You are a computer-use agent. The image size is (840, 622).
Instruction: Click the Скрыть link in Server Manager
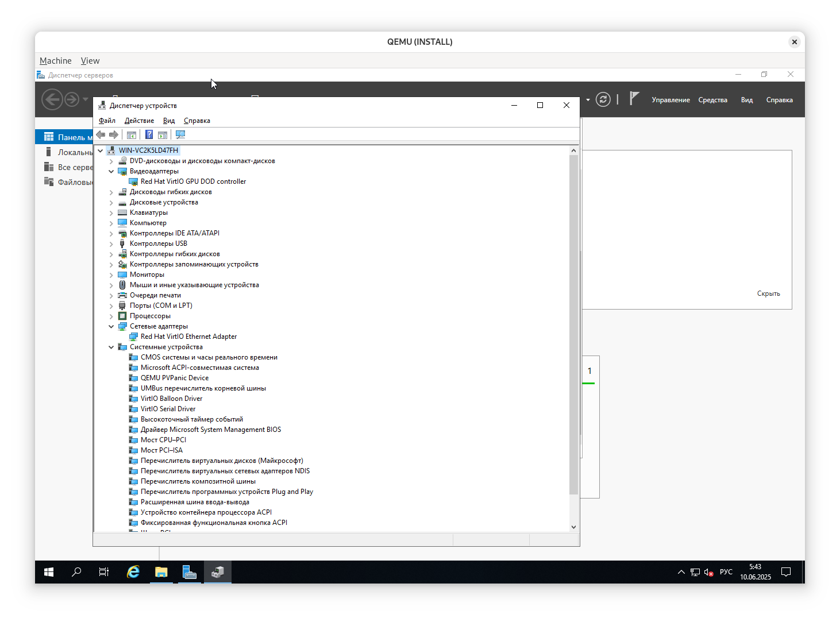click(x=769, y=293)
